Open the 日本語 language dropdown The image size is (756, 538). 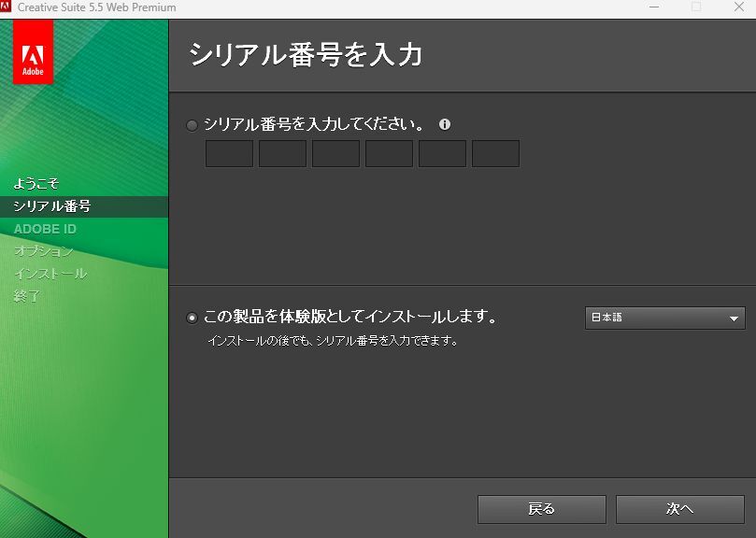tap(664, 318)
